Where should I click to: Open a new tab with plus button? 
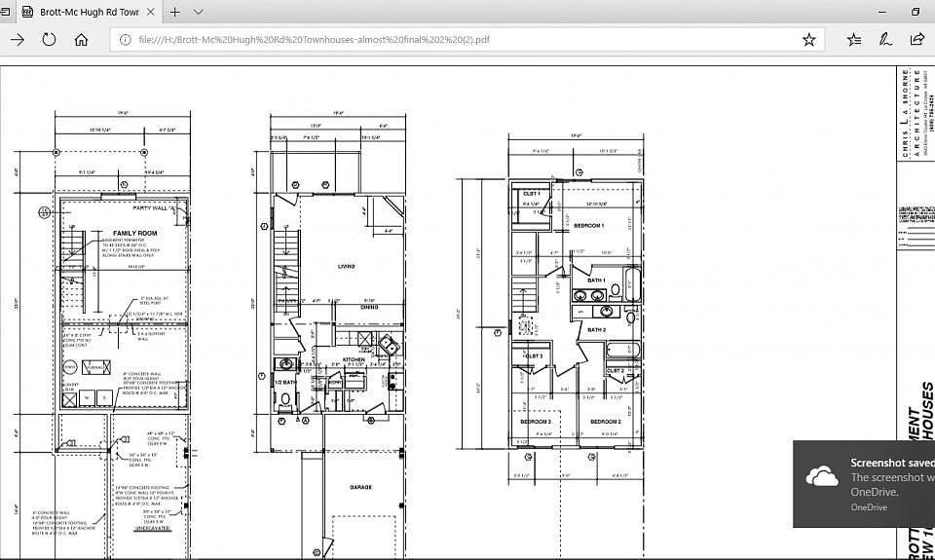175,12
